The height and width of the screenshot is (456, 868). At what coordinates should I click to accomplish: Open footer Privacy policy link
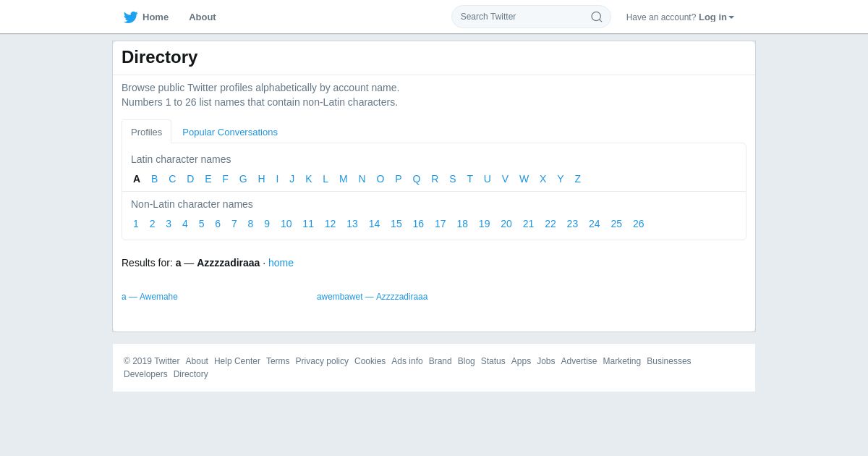pos(322,361)
